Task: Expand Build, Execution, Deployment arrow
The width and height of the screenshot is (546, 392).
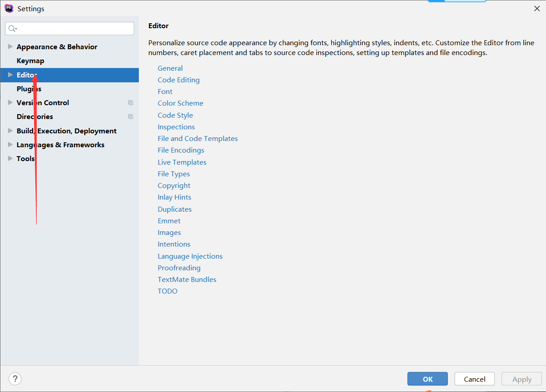Action: (10, 131)
